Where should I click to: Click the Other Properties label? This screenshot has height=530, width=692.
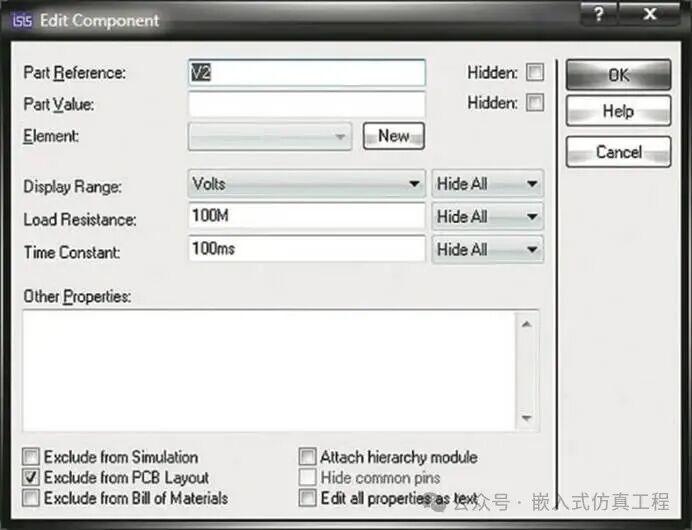pos(77,297)
